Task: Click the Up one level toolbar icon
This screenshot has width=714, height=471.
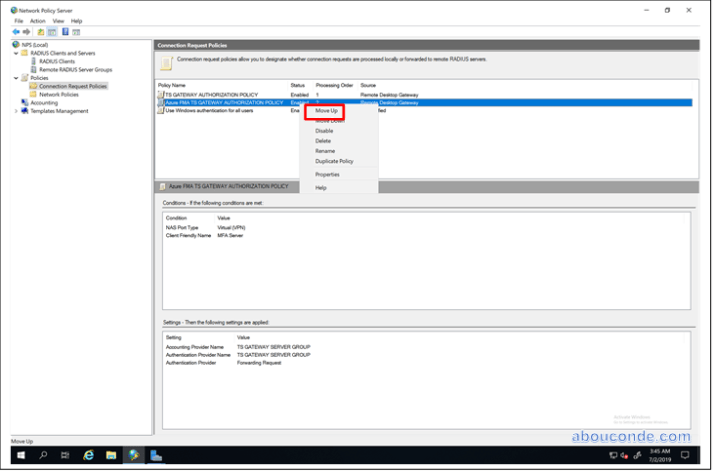Action: 41,31
